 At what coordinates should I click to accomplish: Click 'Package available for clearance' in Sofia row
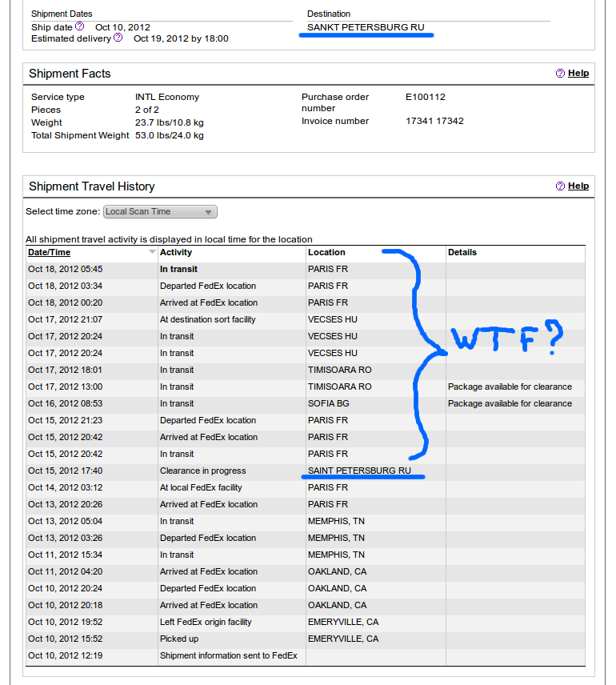click(x=510, y=403)
